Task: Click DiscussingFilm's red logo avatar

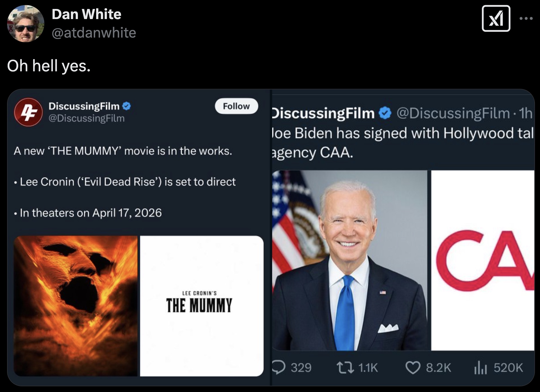Action: (x=28, y=112)
